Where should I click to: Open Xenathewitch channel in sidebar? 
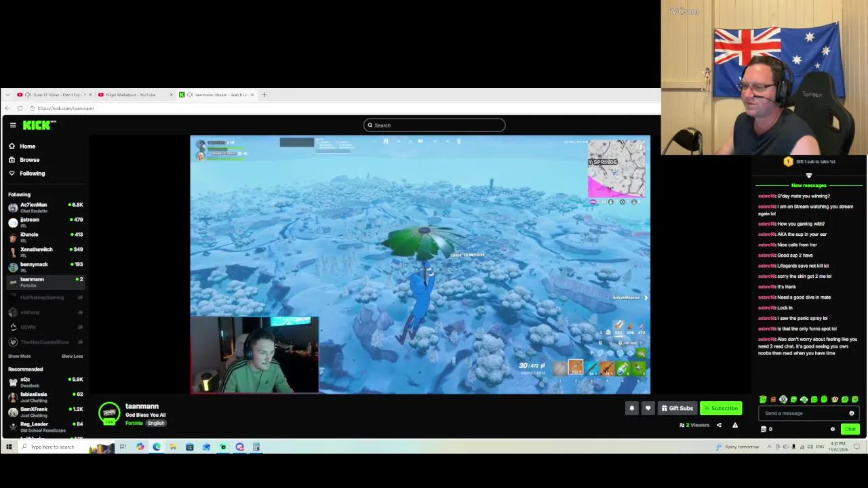click(x=45, y=252)
